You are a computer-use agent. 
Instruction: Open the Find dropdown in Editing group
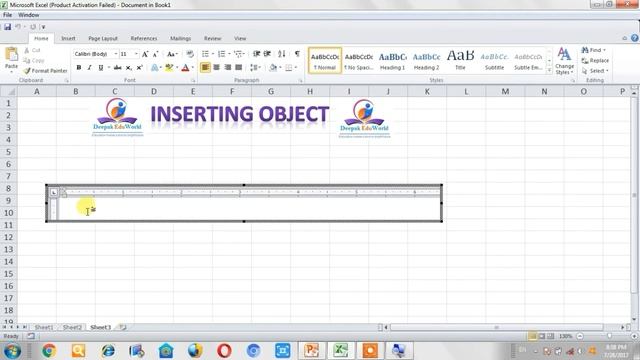604,50
